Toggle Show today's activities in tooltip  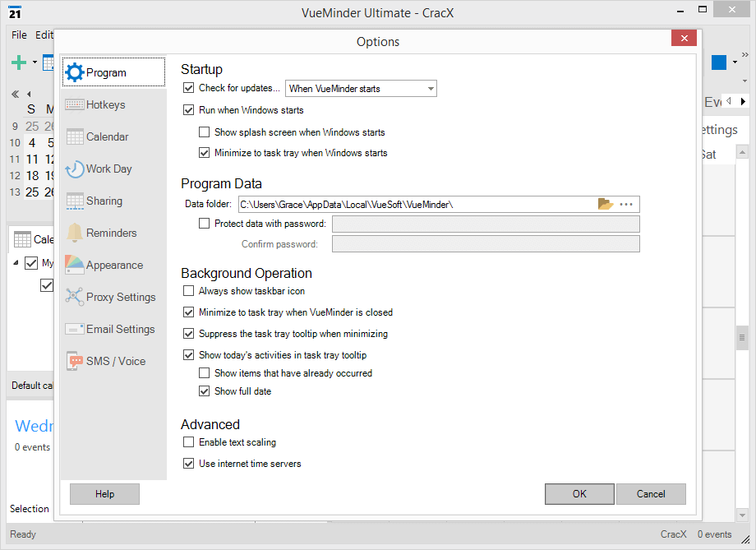[x=188, y=355]
